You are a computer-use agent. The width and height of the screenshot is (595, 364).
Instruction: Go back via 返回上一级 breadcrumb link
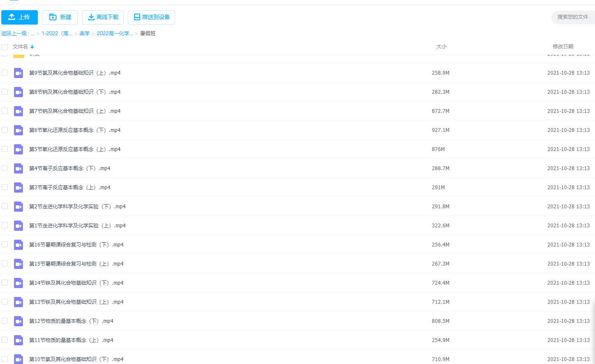point(14,34)
